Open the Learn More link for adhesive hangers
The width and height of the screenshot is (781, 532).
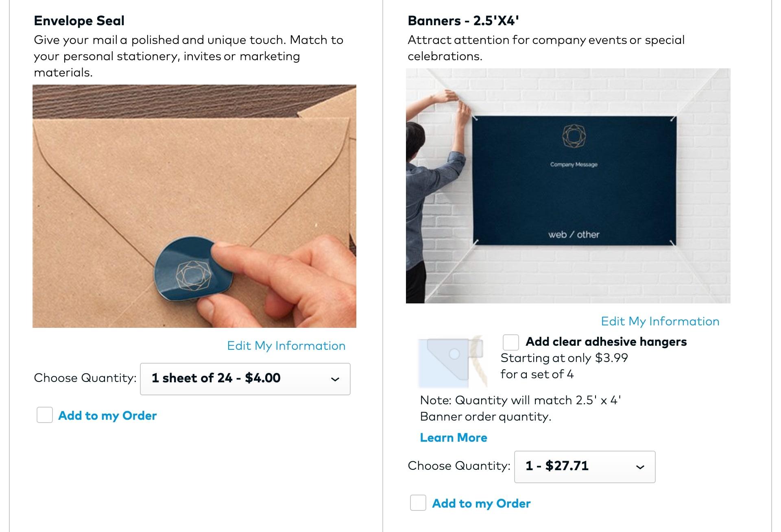pyautogui.click(x=453, y=438)
